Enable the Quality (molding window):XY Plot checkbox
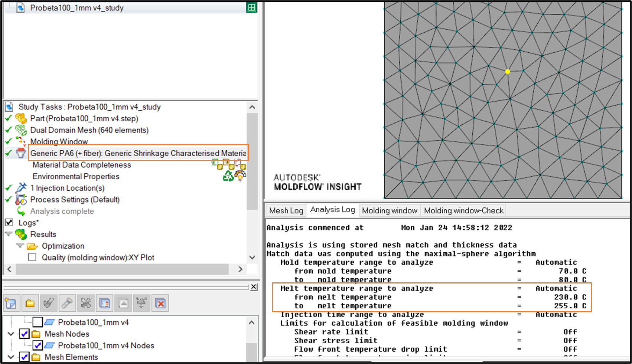Image resolution: width=632 pixels, height=364 pixels. [x=32, y=257]
